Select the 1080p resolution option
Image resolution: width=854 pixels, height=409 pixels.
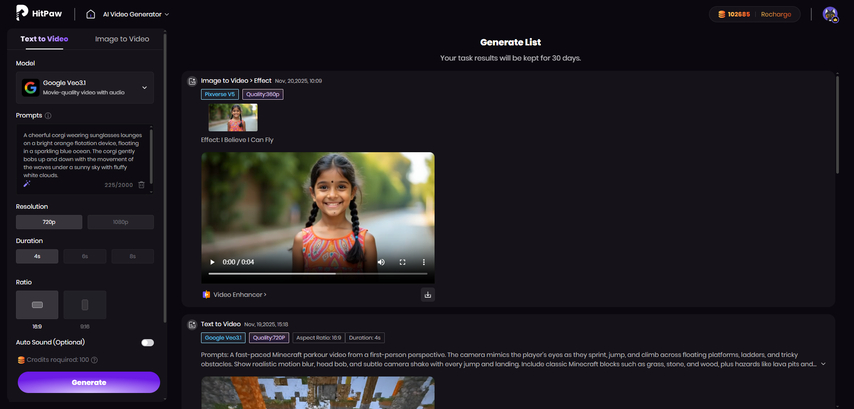pyautogui.click(x=121, y=222)
